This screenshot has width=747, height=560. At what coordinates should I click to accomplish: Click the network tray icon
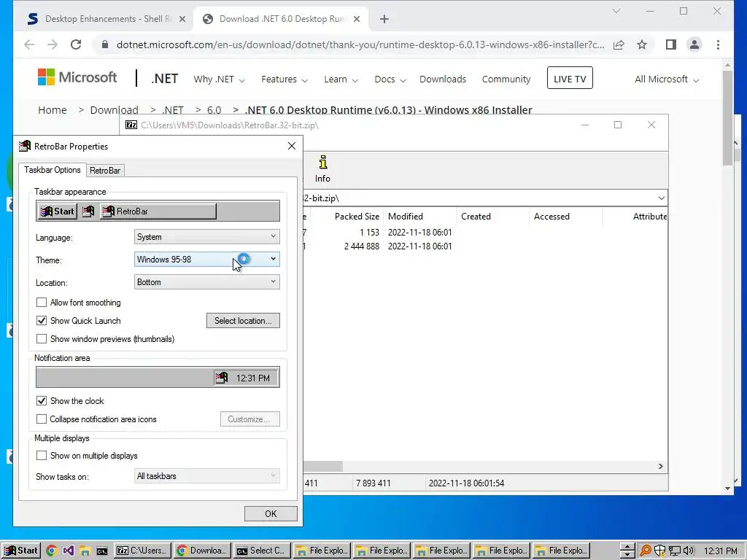click(674, 551)
